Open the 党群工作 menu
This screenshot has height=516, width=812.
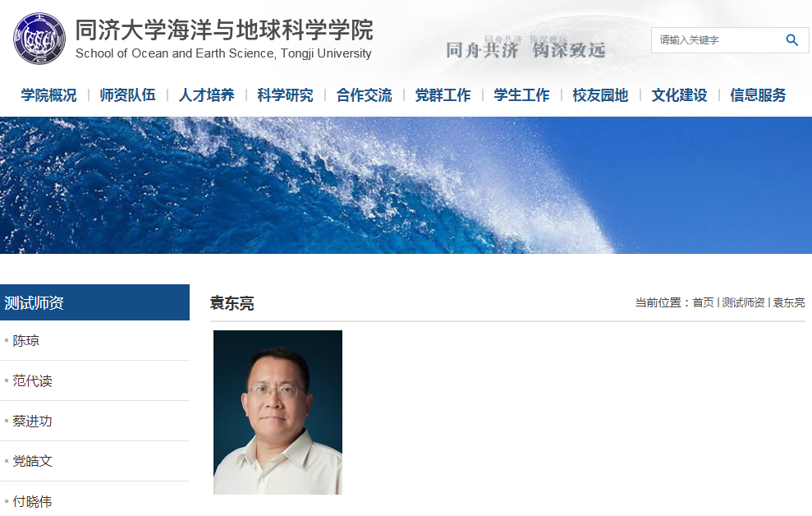(x=443, y=94)
